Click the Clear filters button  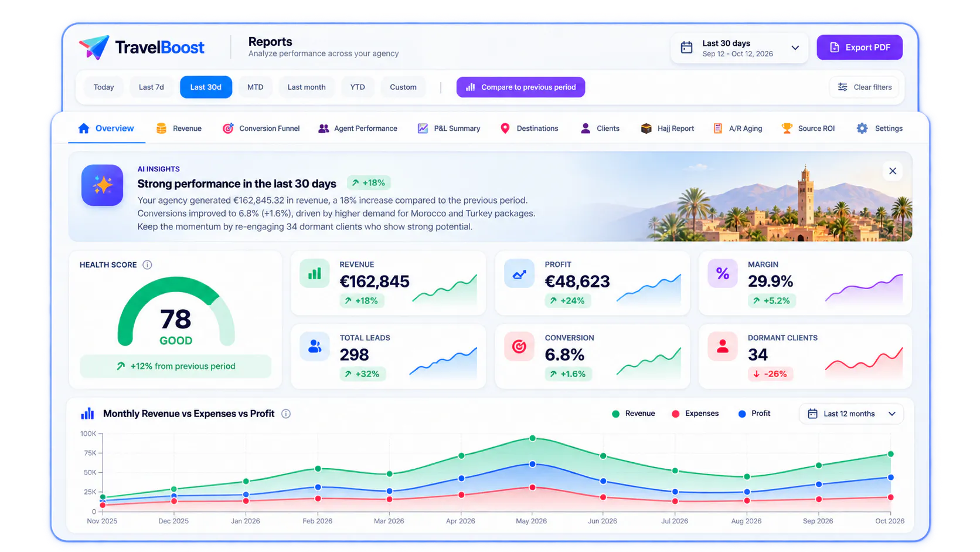pos(865,87)
